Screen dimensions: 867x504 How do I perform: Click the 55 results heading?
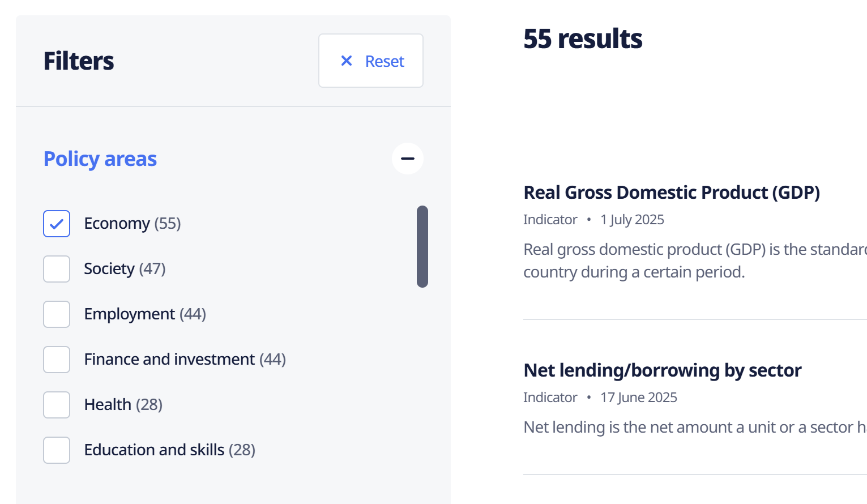583,39
